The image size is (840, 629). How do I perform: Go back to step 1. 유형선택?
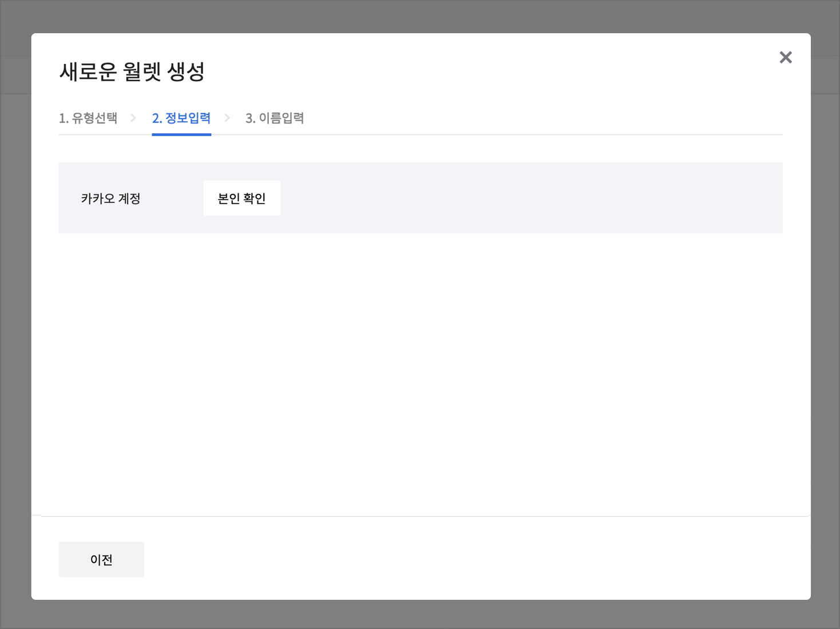click(x=88, y=118)
